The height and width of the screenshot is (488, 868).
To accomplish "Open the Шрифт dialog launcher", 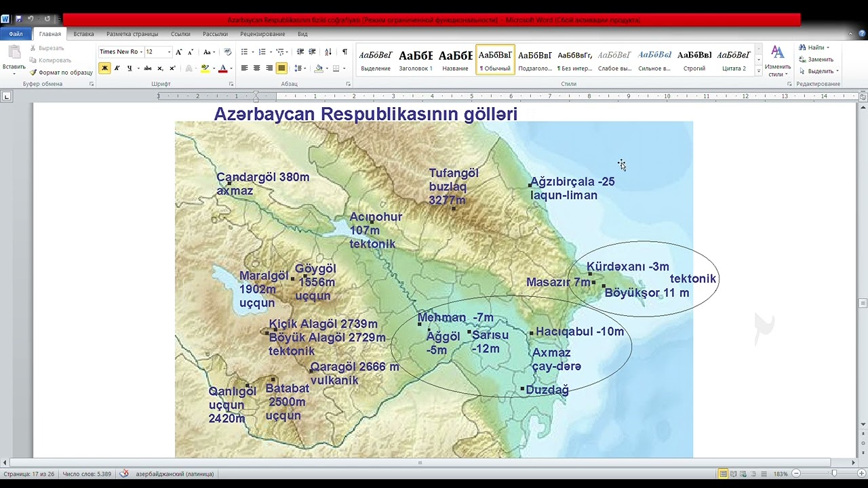I will (231, 84).
